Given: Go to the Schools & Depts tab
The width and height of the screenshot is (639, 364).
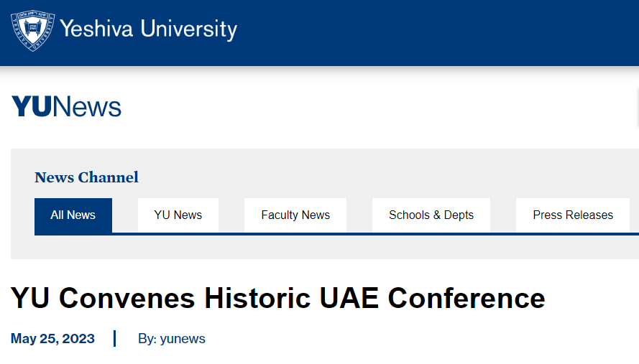Looking at the screenshot, I should [x=431, y=215].
